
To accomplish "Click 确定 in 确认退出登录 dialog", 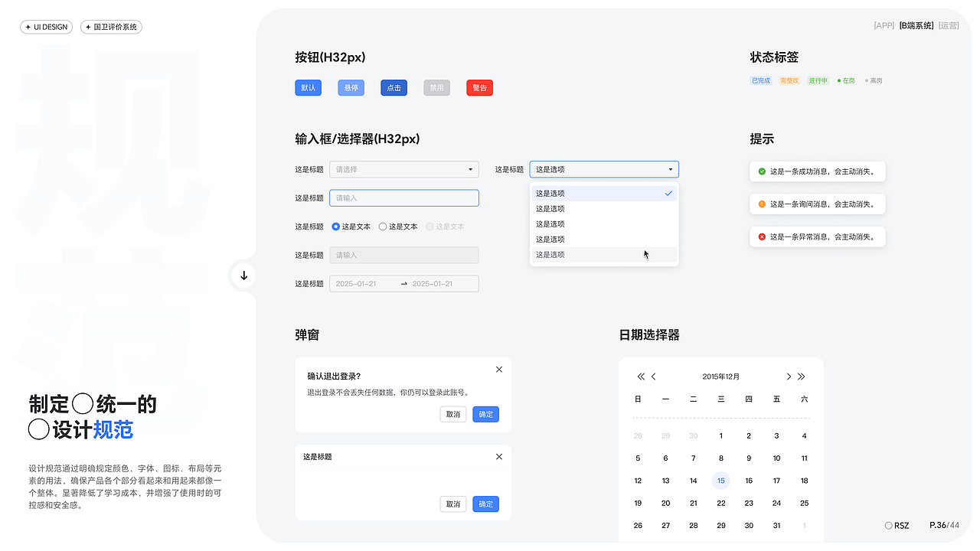I will tap(486, 414).
